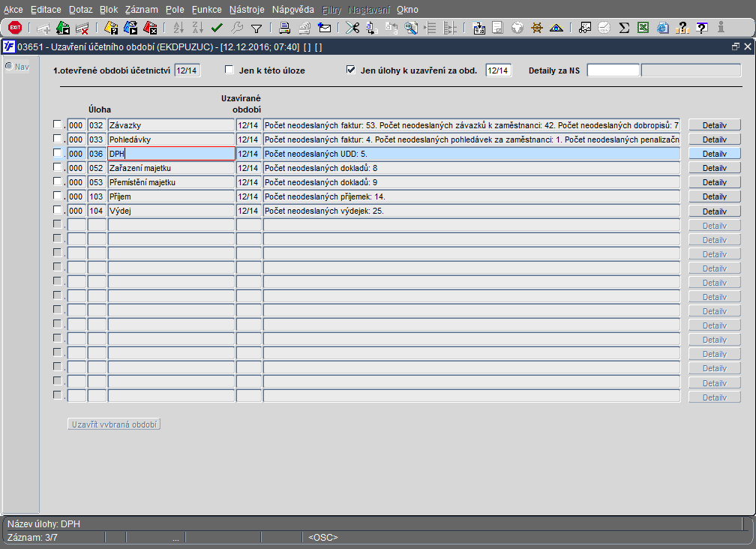Click the Internet Explorer globe icon
The height and width of the screenshot is (549, 756).
[x=663, y=28]
